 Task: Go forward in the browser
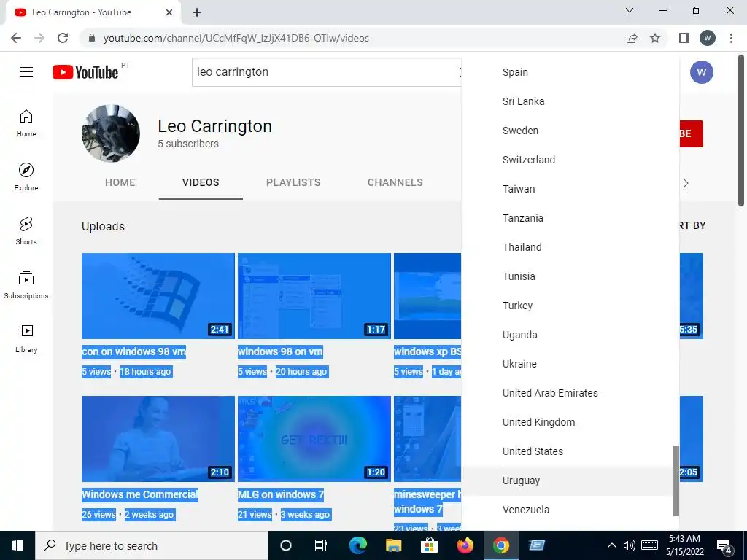coord(39,38)
